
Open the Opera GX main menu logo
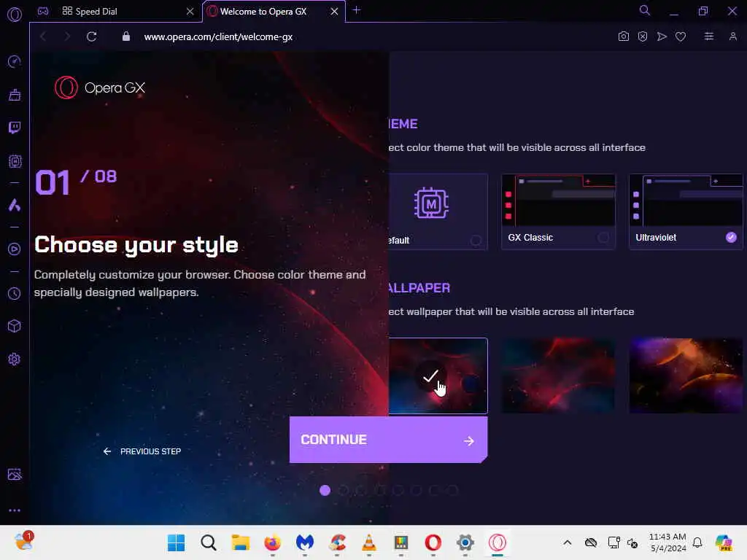(x=15, y=15)
